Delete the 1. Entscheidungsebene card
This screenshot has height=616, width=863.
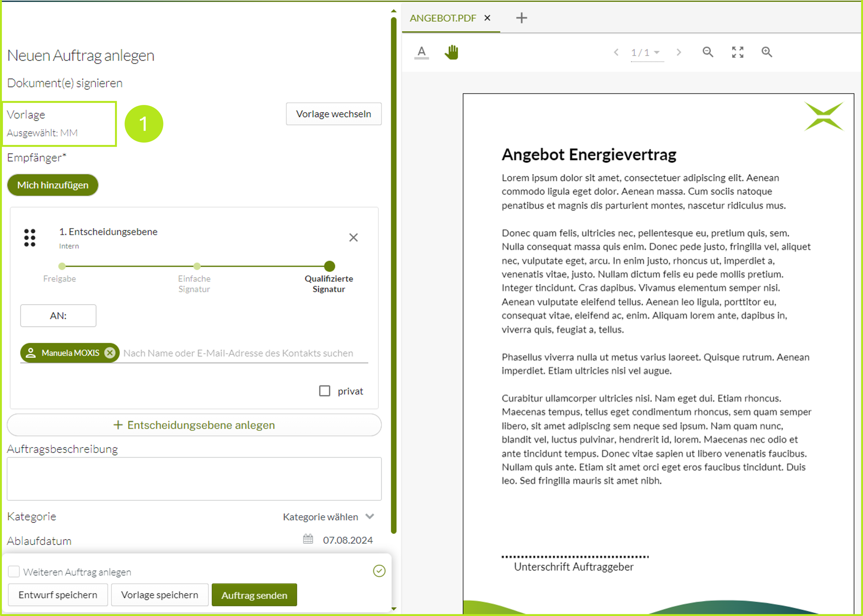[x=353, y=238]
